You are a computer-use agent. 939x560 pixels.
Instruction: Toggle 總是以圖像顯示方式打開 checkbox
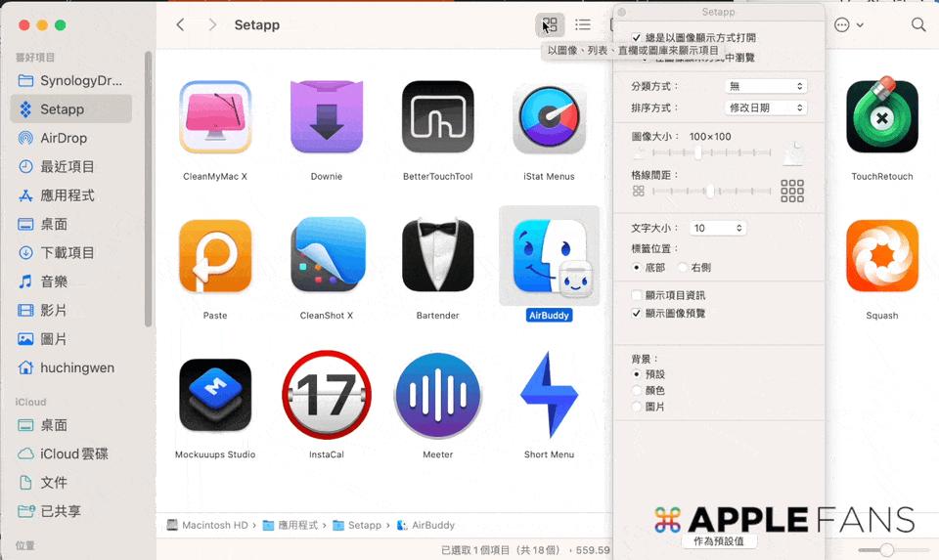point(636,37)
